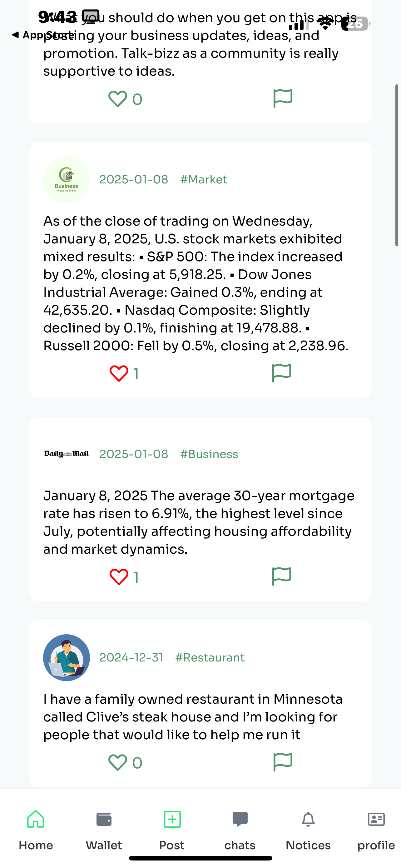This screenshot has width=401, height=868.
Task: Like the Clive's steak house post
Action: pos(117,762)
